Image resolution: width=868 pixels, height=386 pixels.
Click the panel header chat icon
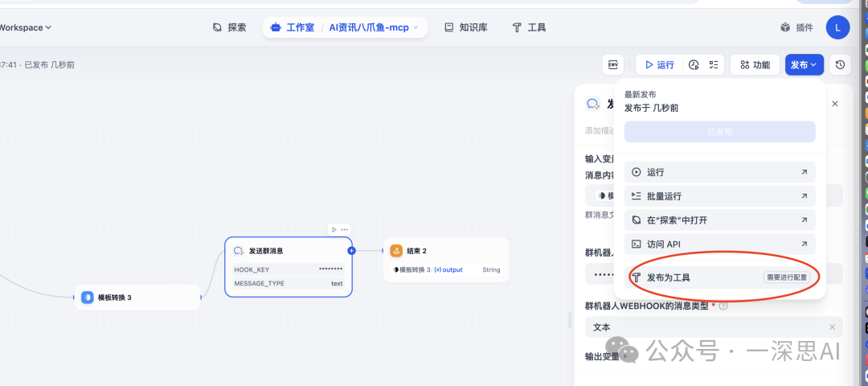[593, 104]
